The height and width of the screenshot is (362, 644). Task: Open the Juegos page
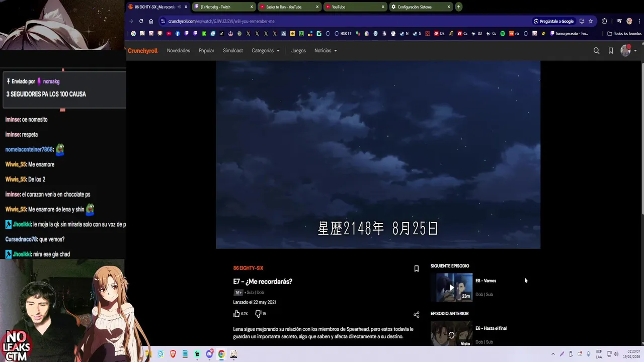point(298,51)
